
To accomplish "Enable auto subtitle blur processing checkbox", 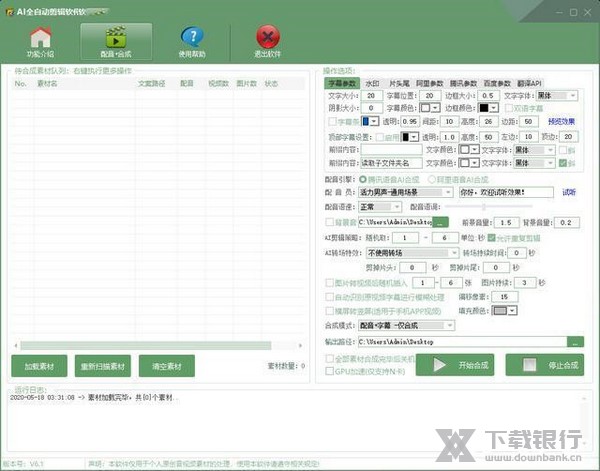I will (x=329, y=297).
